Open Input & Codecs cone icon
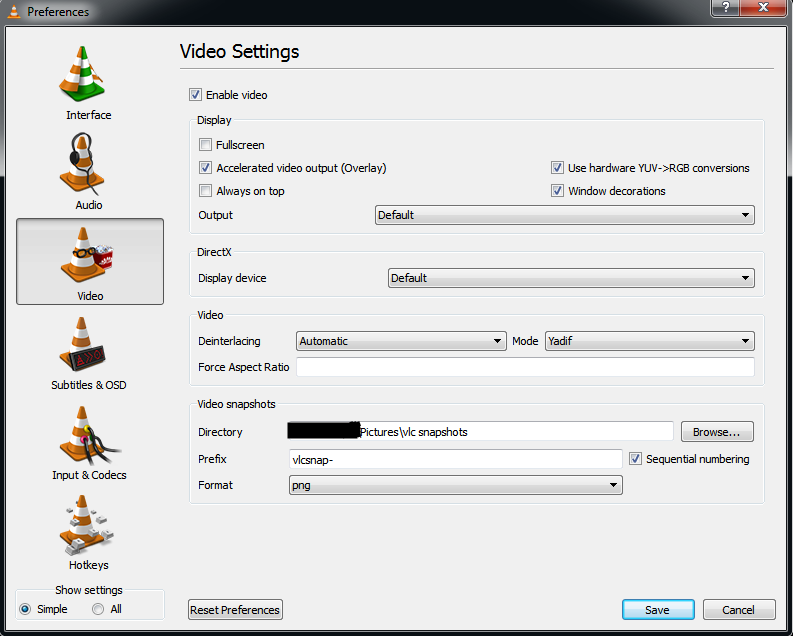Image resolution: width=793 pixels, height=636 pixels. point(89,435)
